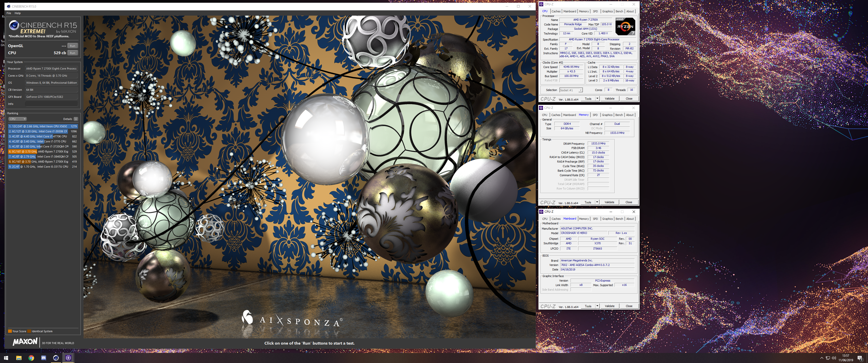
Task: Click the CPU-Z icon in the top CPU-Z window title bar
Action: (541, 4)
